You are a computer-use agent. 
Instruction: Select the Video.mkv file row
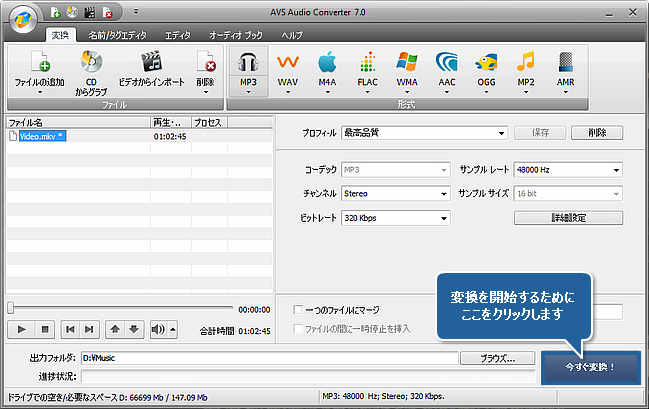tap(139, 136)
